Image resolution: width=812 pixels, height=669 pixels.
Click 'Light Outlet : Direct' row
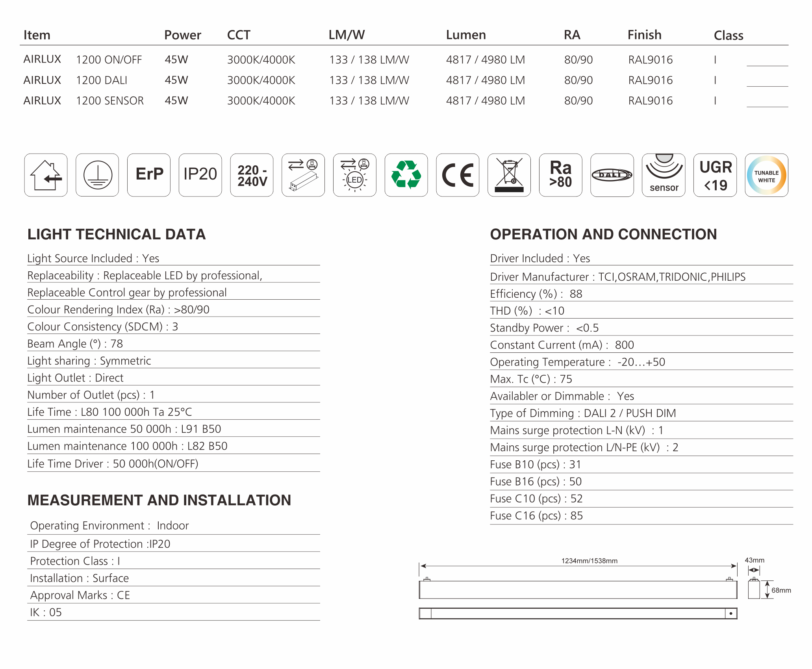(173, 378)
